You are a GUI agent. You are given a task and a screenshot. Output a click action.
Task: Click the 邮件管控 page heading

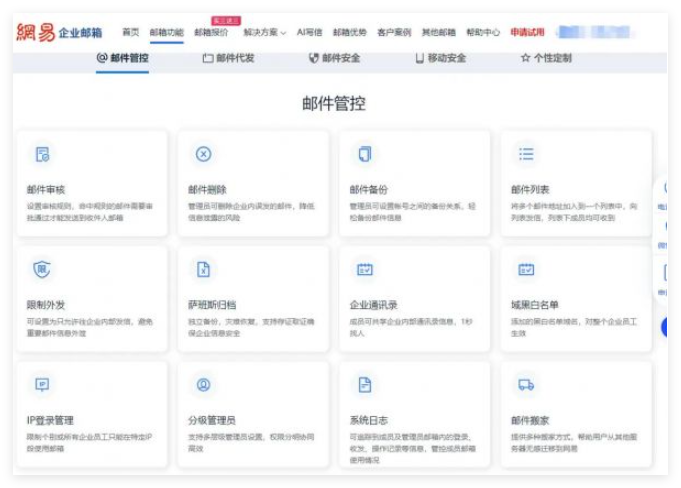pos(334,103)
